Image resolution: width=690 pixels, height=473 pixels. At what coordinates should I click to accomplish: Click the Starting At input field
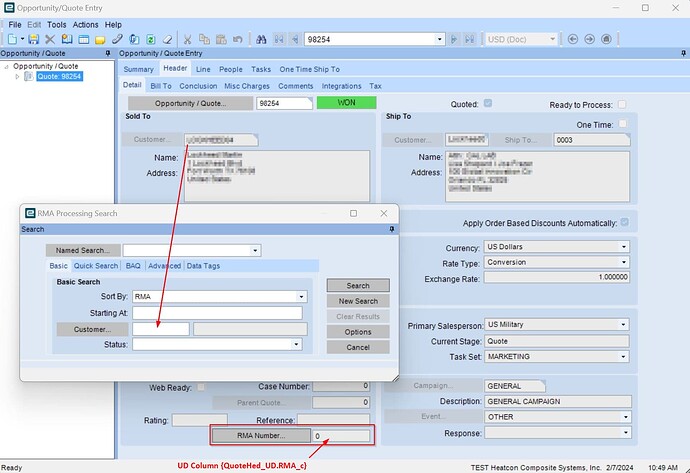click(x=217, y=313)
